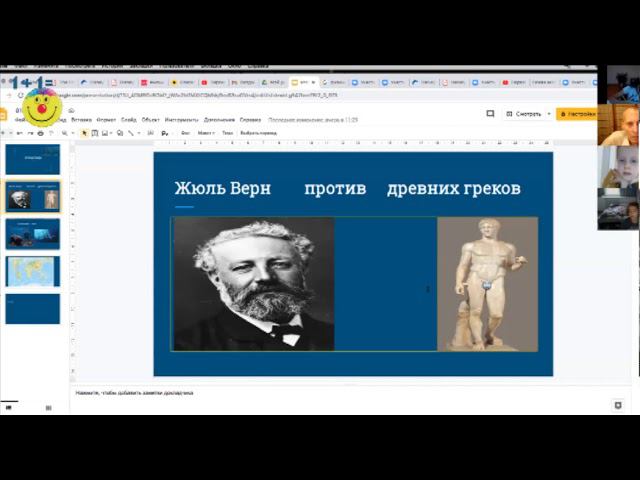Select the world map slide thumbnail

coord(33,271)
